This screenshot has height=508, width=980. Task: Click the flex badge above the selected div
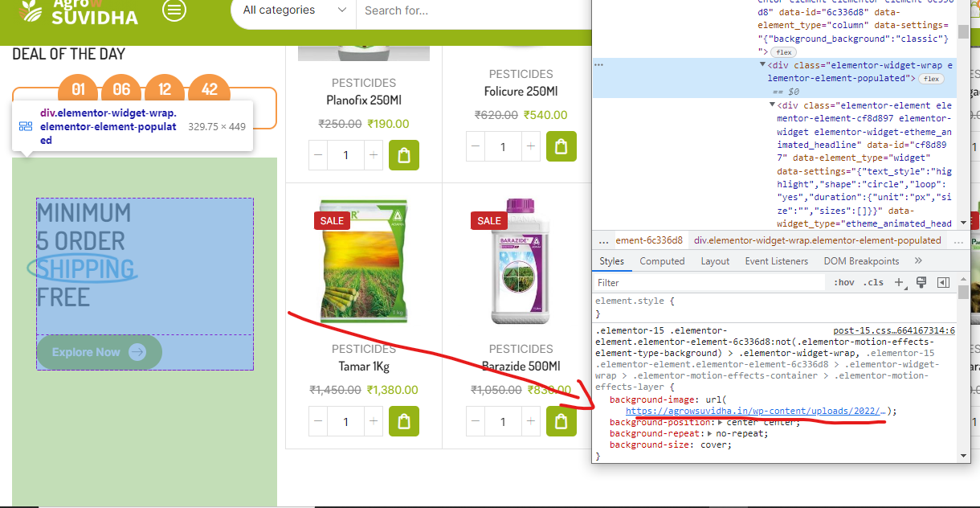click(784, 52)
